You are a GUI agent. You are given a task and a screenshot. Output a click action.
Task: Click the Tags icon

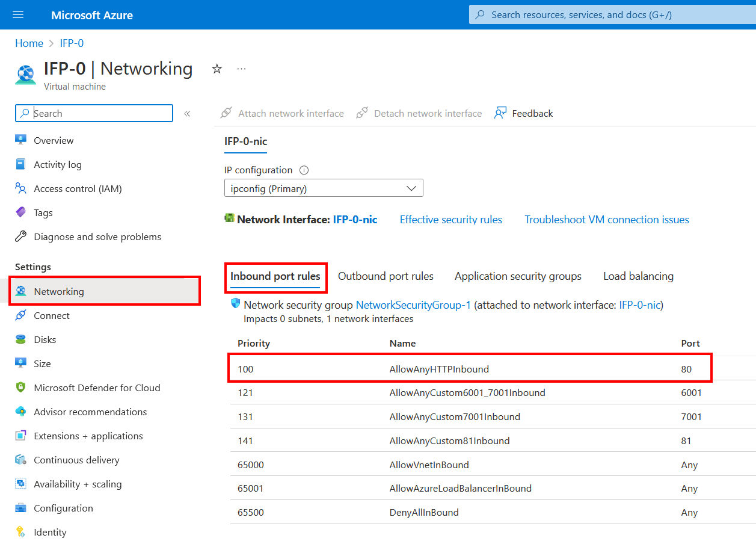pos(21,212)
